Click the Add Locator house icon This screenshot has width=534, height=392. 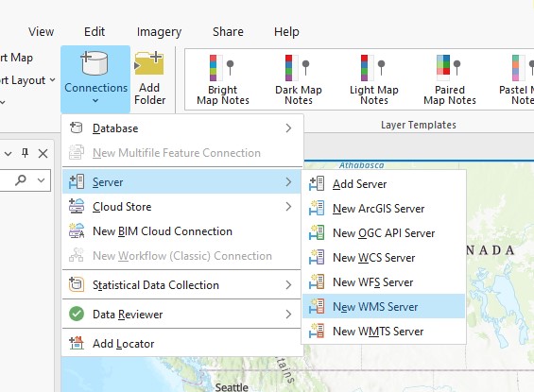[x=77, y=343]
